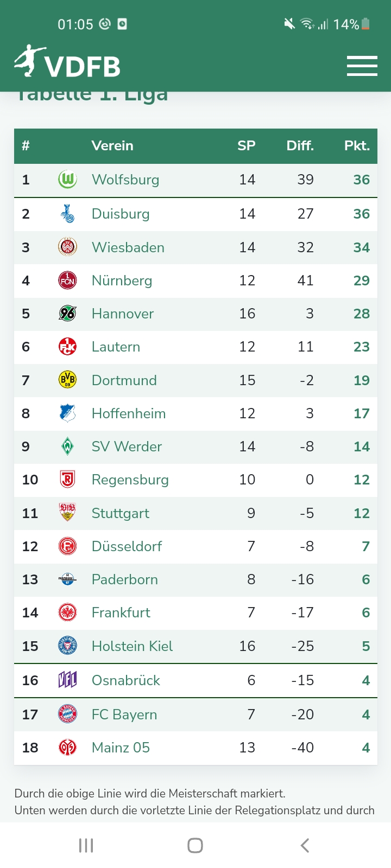Open the hamburger navigation menu

(x=362, y=66)
